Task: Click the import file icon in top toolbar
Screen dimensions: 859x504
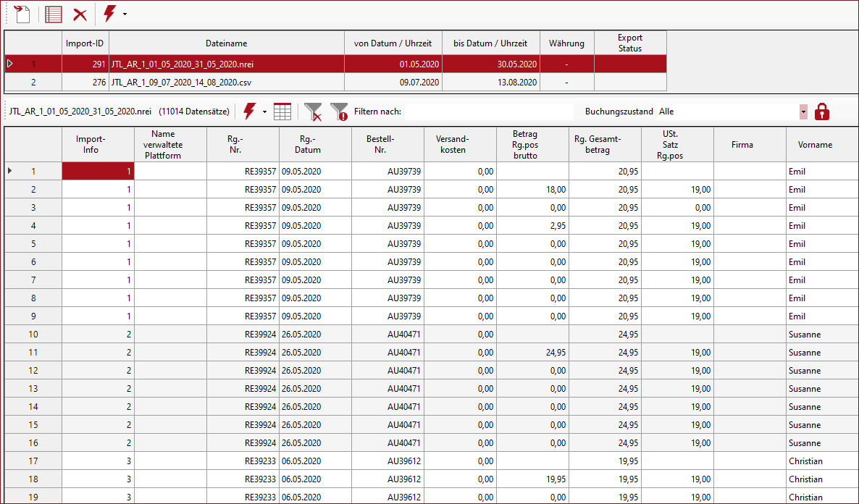Action: (22, 14)
